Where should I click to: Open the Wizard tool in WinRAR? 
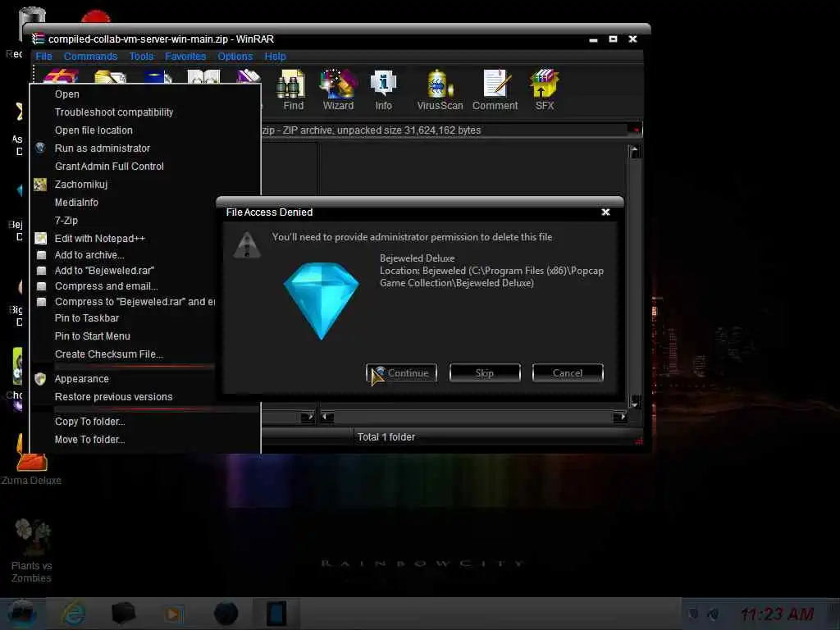pyautogui.click(x=338, y=90)
